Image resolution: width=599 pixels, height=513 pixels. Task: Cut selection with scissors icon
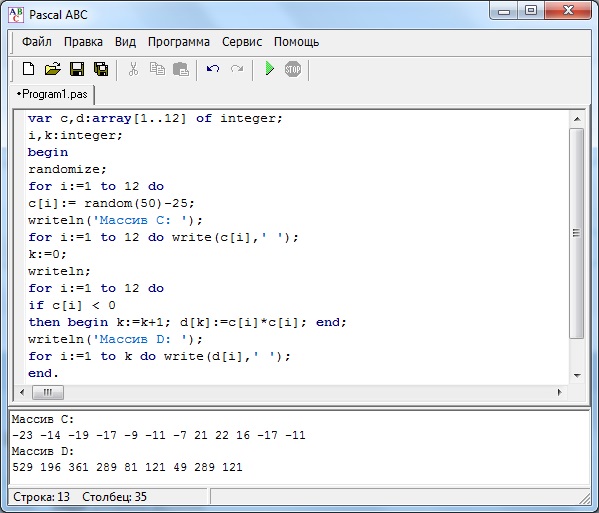(133, 69)
